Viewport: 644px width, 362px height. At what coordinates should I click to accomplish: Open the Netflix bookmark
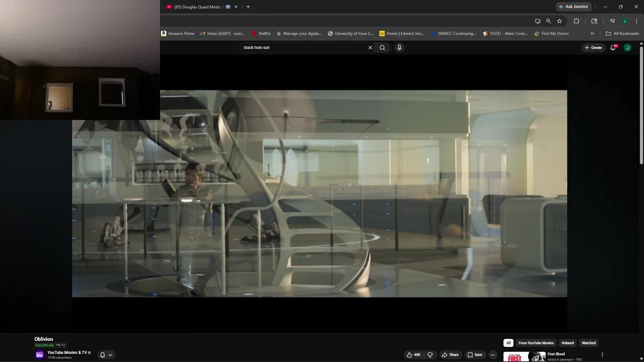tap(261, 34)
